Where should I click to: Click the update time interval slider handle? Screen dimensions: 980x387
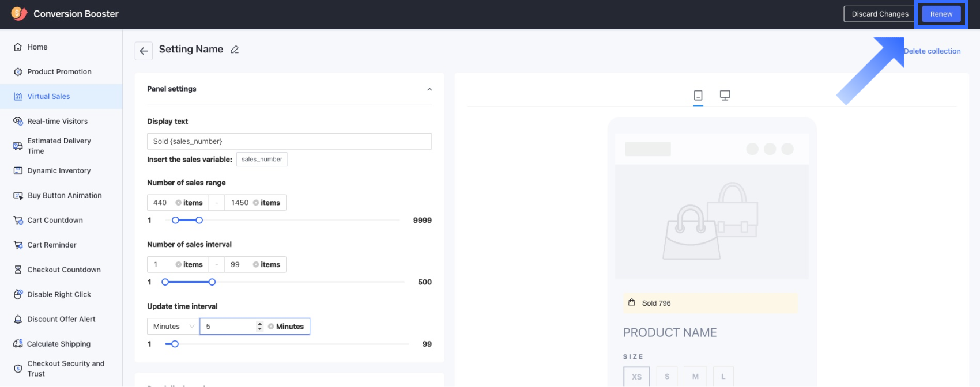click(175, 344)
